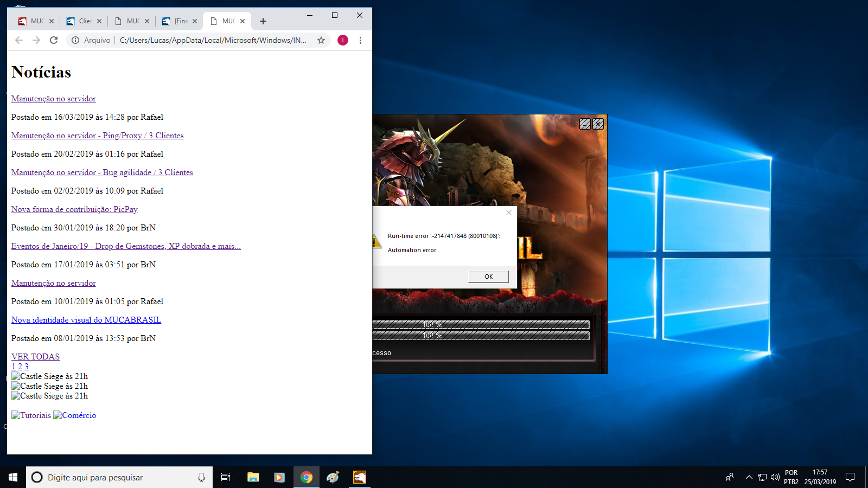Viewport: 868px width, 488px height.
Task: Click the volume icon in system tray
Action: pyautogui.click(x=775, y=477)
